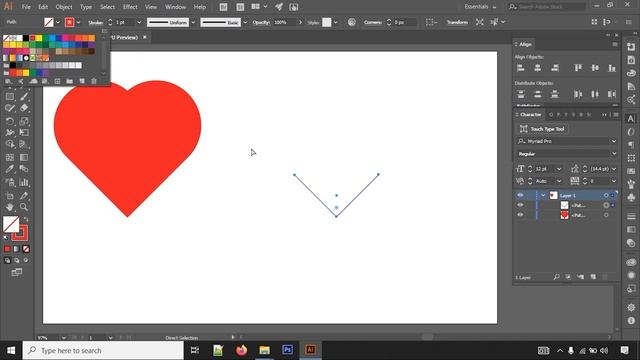The image size is (640, 360).
Task: Hide the first path sublayer
Action: (520, 205)
